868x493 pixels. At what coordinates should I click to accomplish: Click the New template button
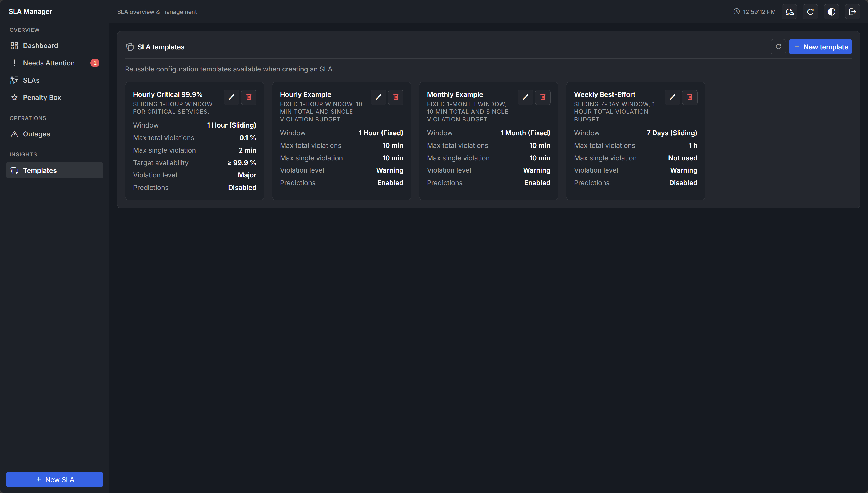point(821,47)
